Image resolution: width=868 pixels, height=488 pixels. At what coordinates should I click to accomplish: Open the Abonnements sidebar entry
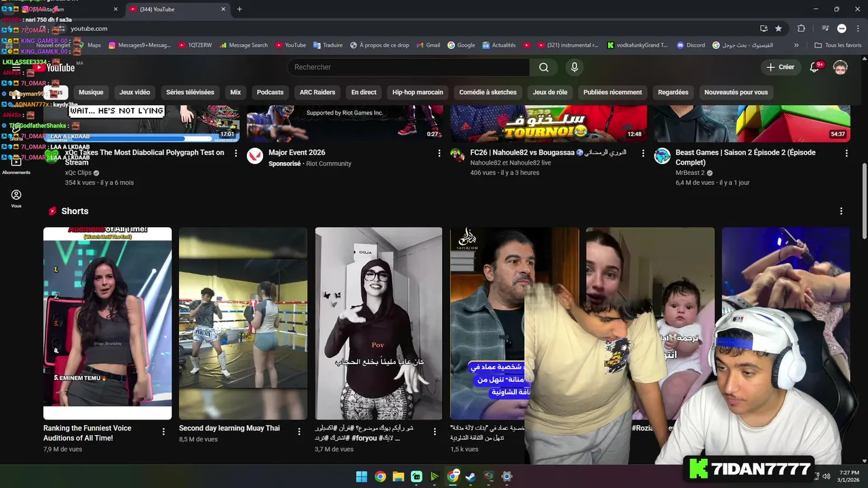click(16, 166)
